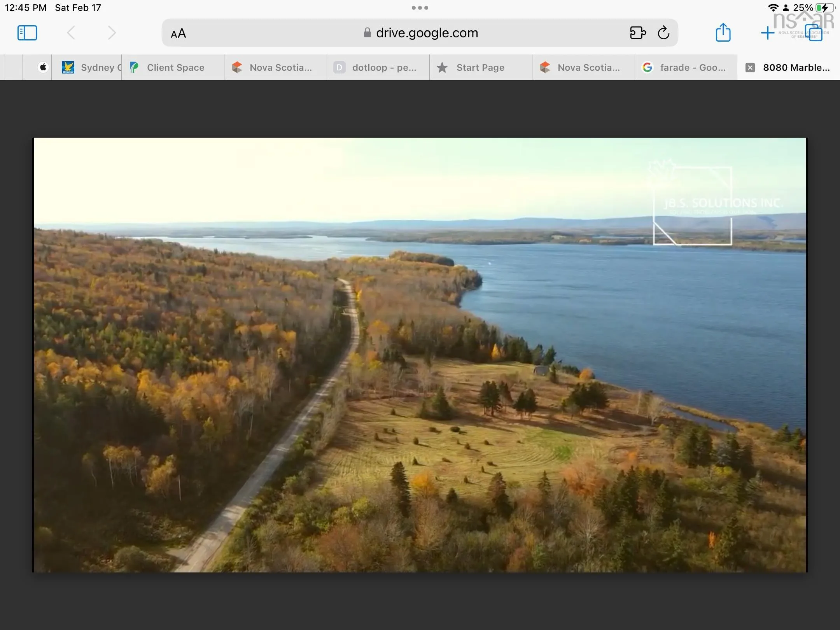Tap the three-dot multitasking menu
This screenshot has width=840, height=630.
tap(420, 8)
